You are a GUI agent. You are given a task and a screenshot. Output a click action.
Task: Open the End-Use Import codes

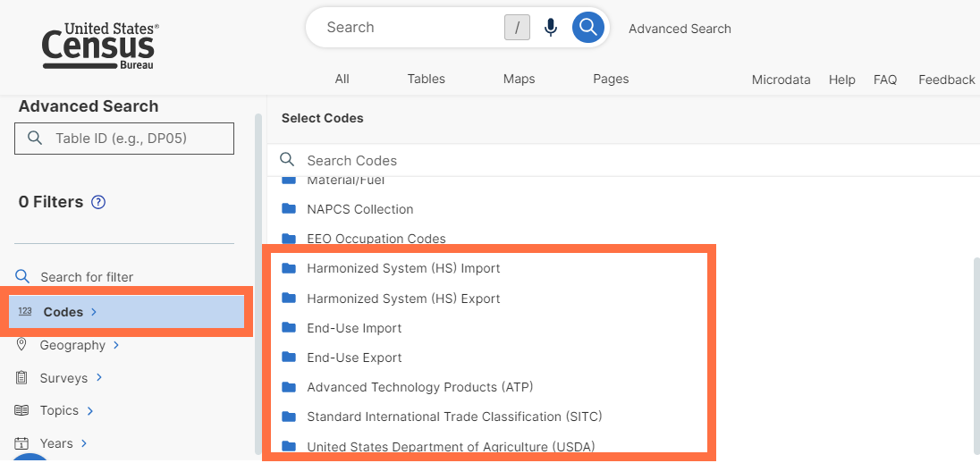[354, 328]
